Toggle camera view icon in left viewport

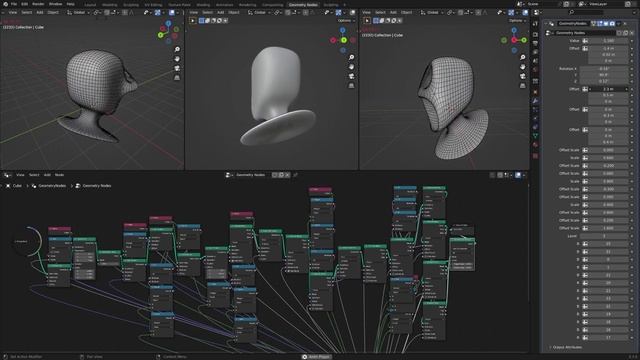pyautogui.click(x=177, y=68)
